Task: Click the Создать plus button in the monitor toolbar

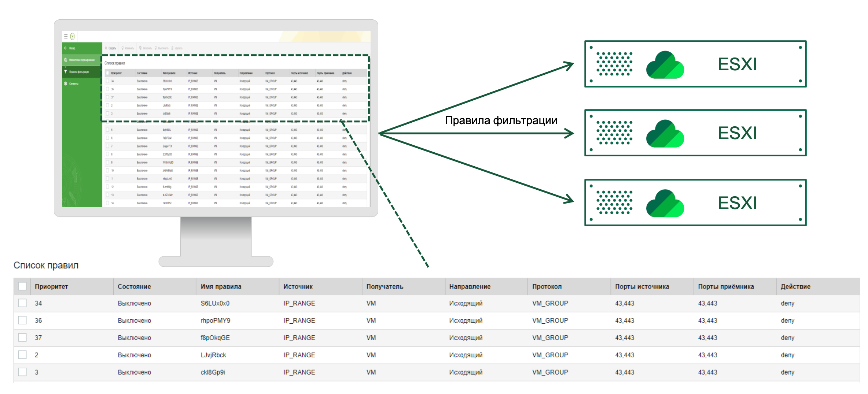Action: click(x=110, y=48)
